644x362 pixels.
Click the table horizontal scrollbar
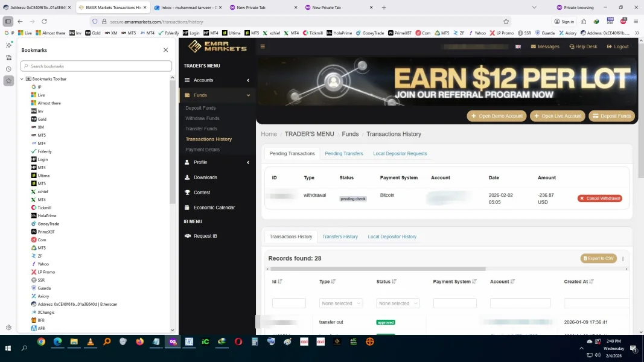click(378, 269)
